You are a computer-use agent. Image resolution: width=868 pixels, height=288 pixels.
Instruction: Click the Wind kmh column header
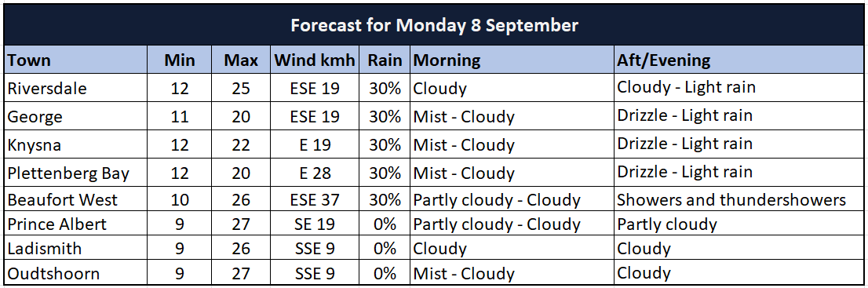pyautogui.click(x=315, y=60)
